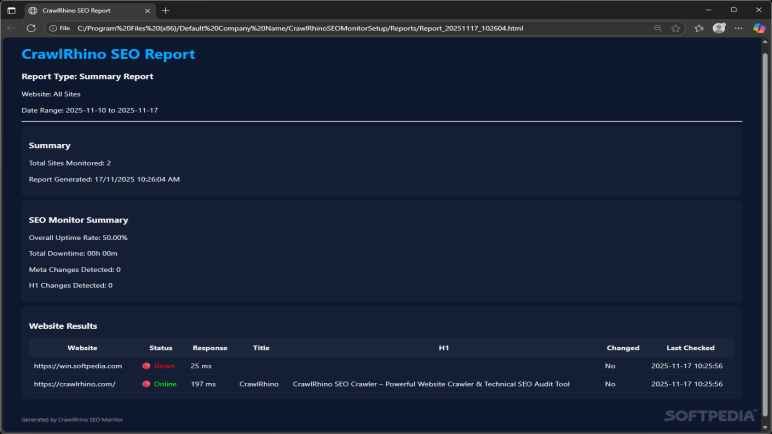Add this page to favorites star

click(676, 28)
